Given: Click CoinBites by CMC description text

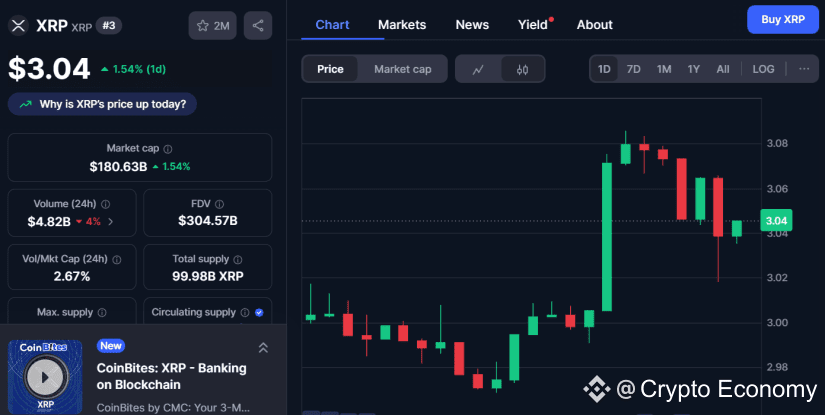Looking at the screenshot, I should [173, 408].
